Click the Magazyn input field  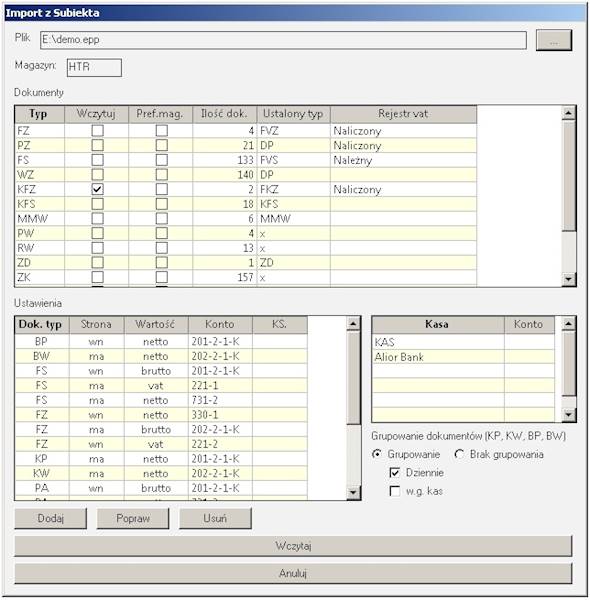[94, 67]
